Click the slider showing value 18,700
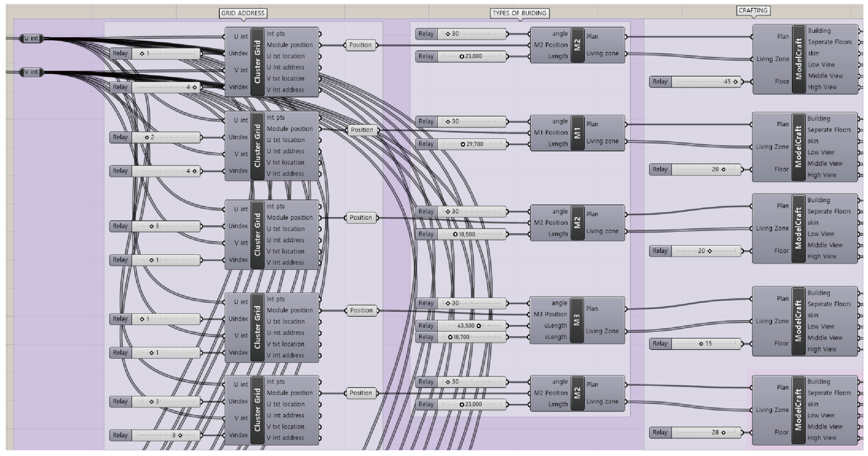 (471, 337)
